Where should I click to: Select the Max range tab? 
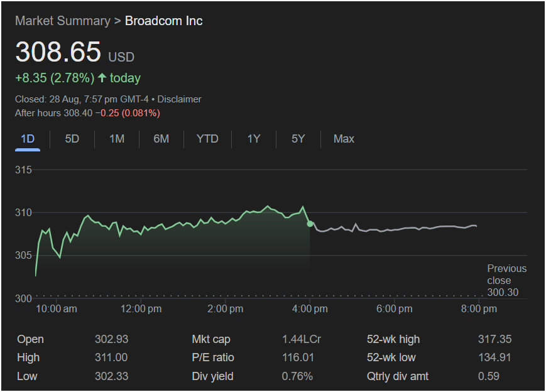click(344, 139)
